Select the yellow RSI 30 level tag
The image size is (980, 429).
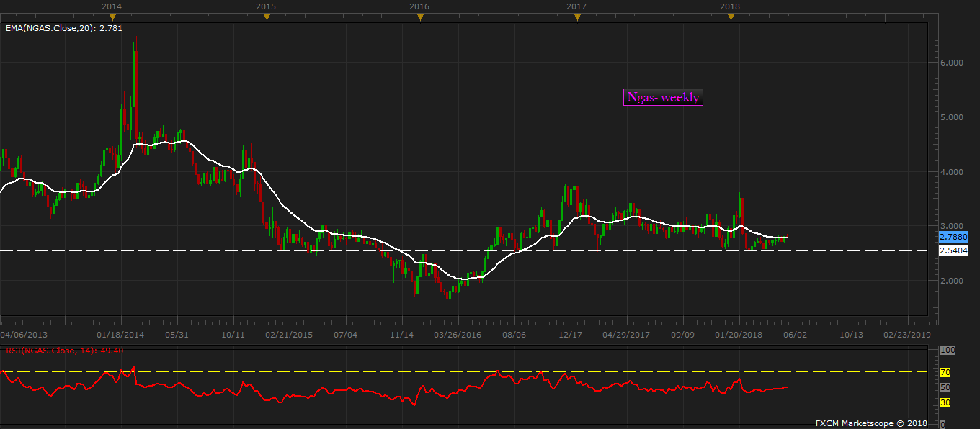click(x=945, y=402)
